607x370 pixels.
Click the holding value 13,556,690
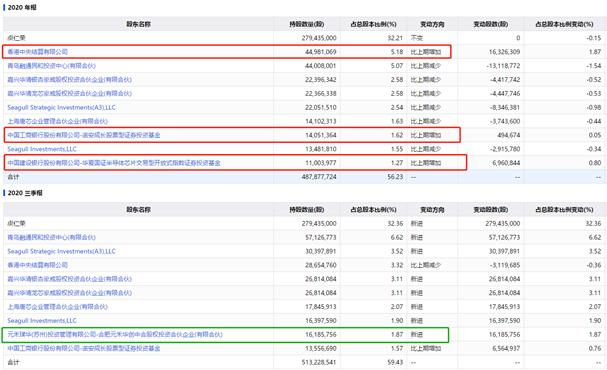tap(321, 348)
